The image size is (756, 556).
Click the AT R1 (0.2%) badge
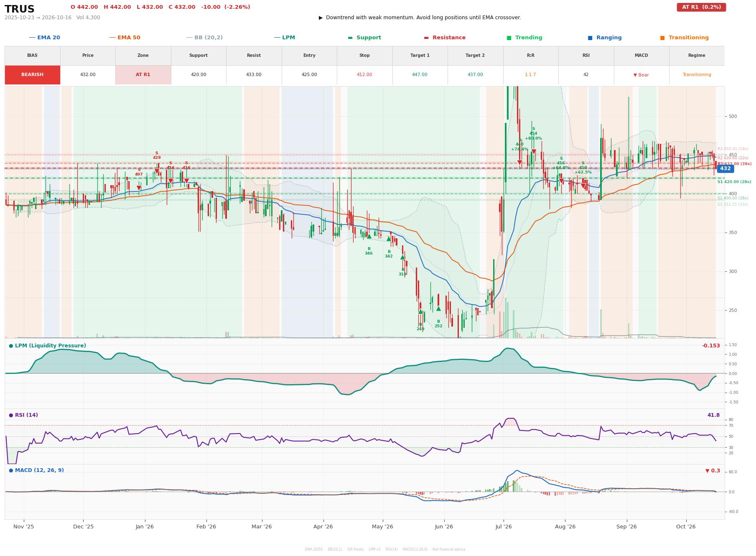coord(701,7)
